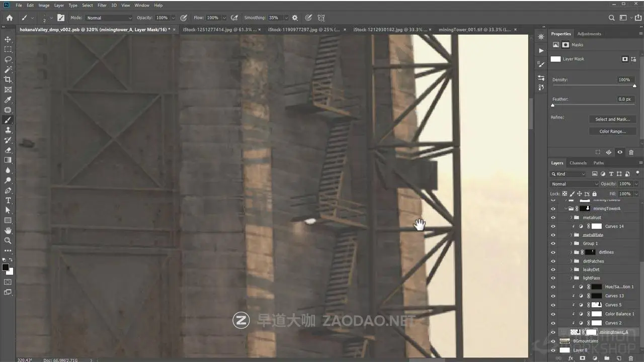Delete layer using trash icon
644x362 pixels.
point(631,358)
